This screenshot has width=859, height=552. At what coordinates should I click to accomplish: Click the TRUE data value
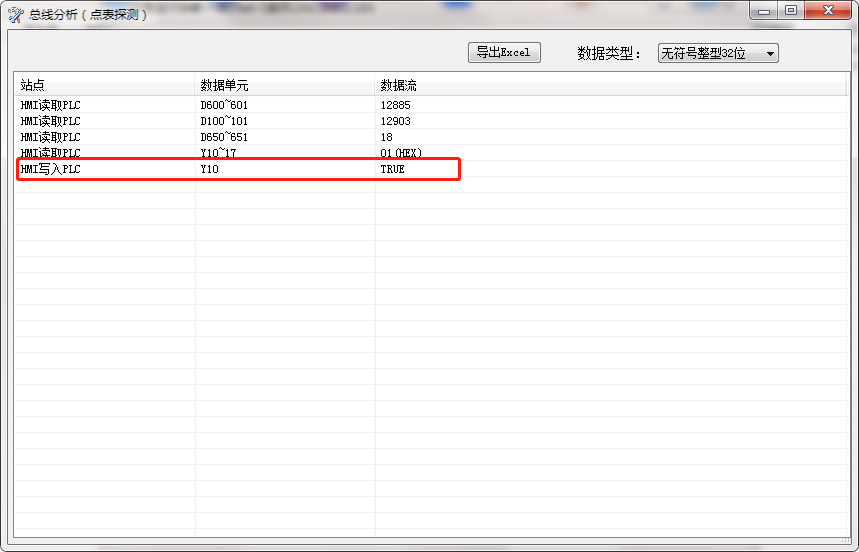pos(392,170)
